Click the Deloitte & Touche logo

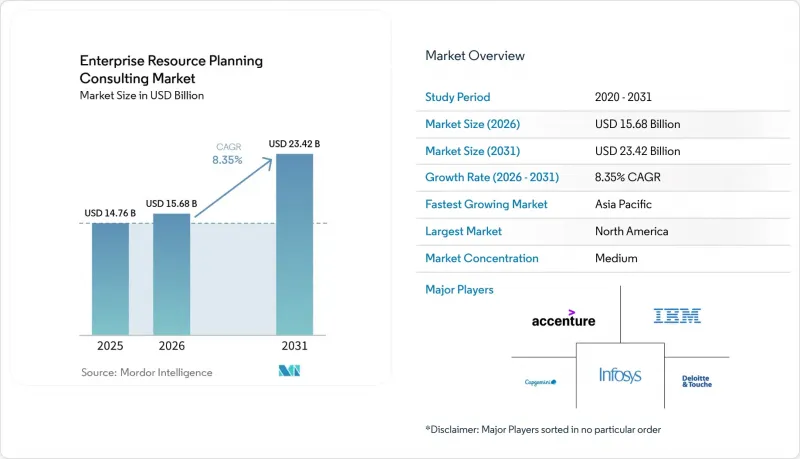pyautogui.click(x=697, y=381)
